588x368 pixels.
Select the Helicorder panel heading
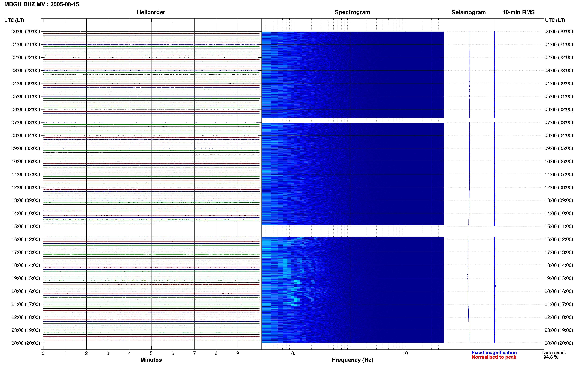point(151,12)
